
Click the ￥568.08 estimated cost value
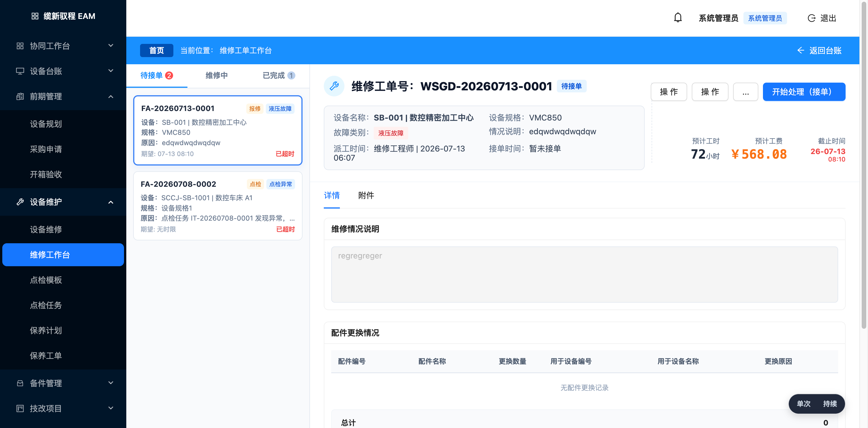pyautogui.click(x=759, y=154)
